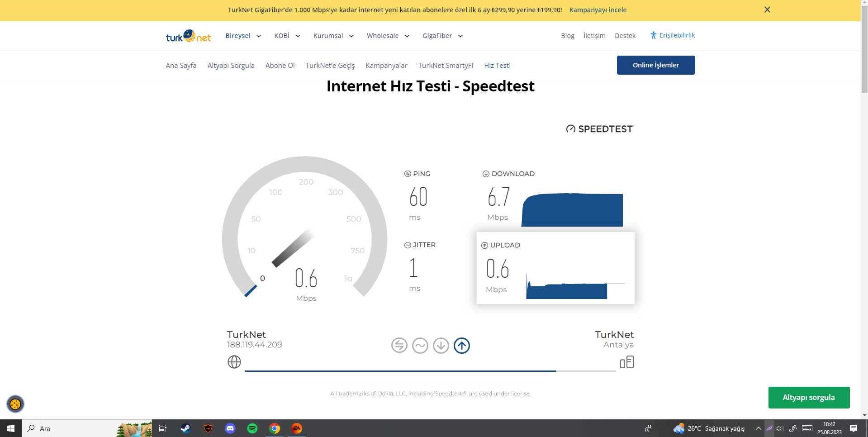Open the Kampanyayı incele link

point(598,10)
